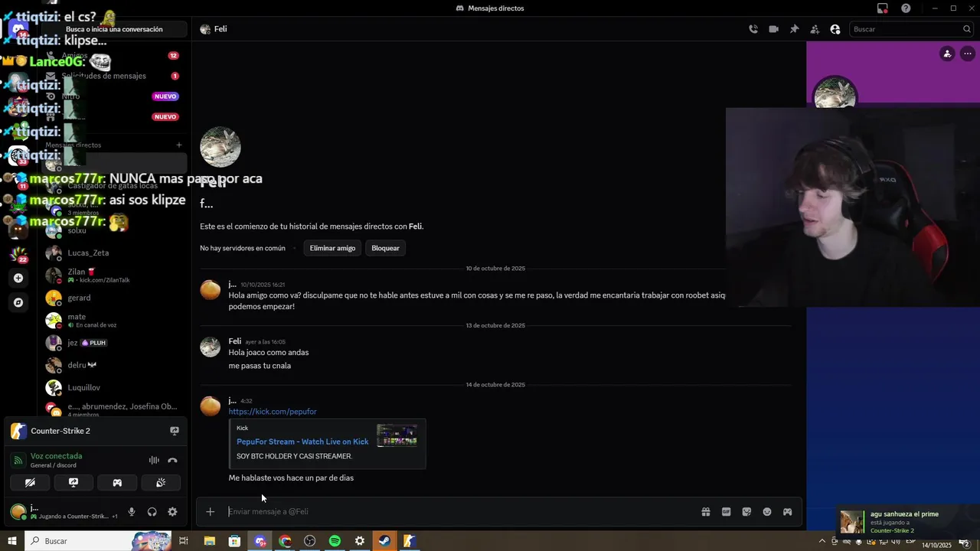Toggle camera in the voice panel
The height and width of the screenshot is (551, 980).
[x=30, y=483]
